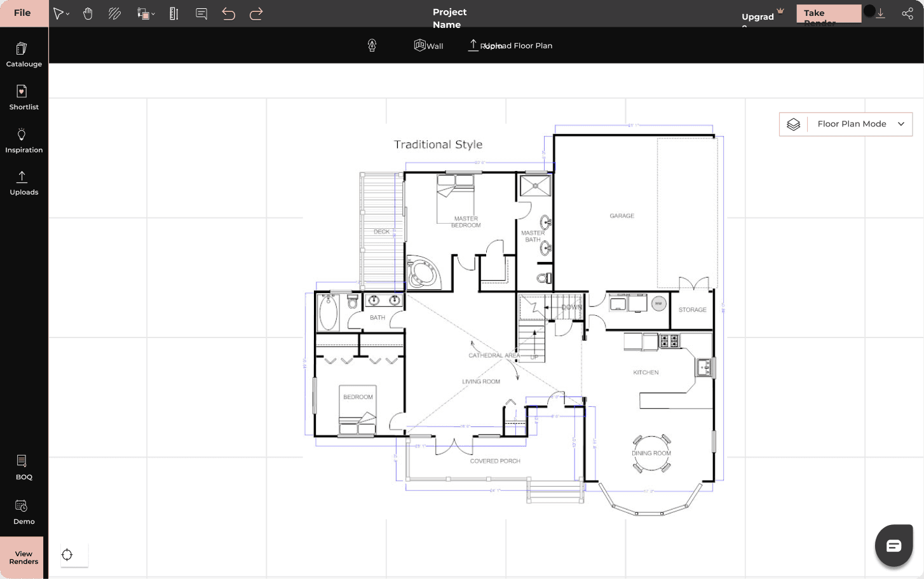Click the GARAGE room label
The image size is (924, 579).
(622, 216)
